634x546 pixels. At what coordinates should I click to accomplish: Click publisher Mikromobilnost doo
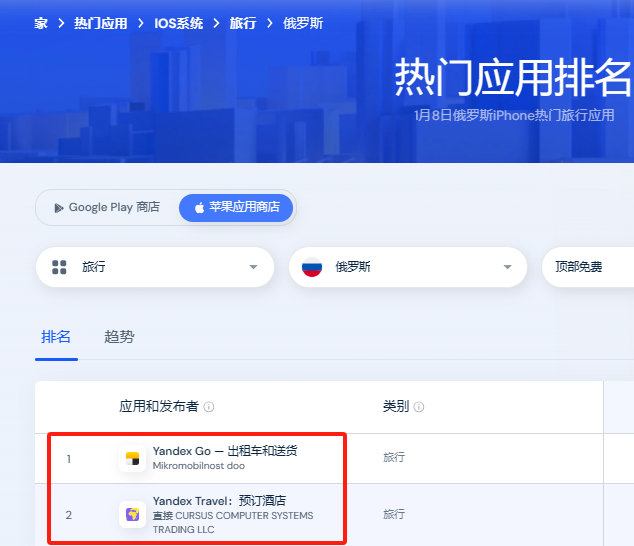[199, 466]
